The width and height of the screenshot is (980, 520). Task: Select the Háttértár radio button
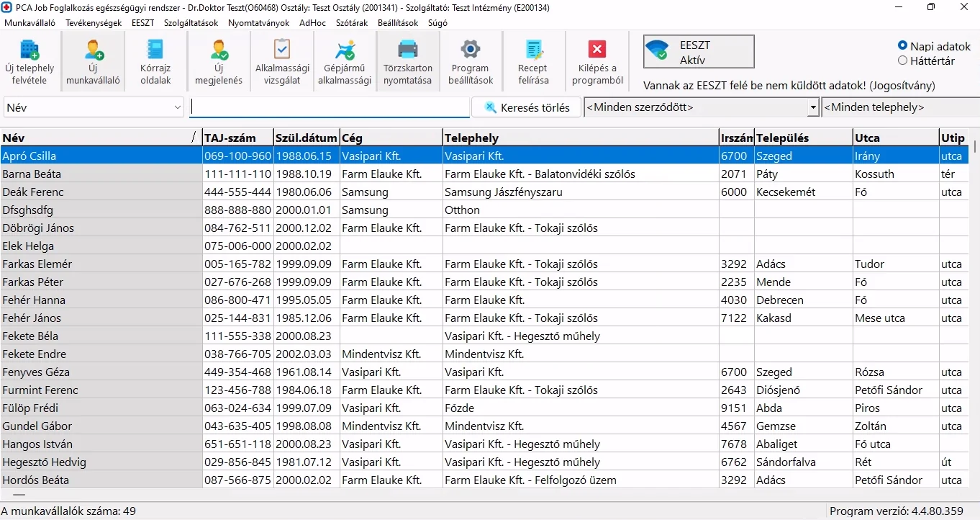click(902, 60)
